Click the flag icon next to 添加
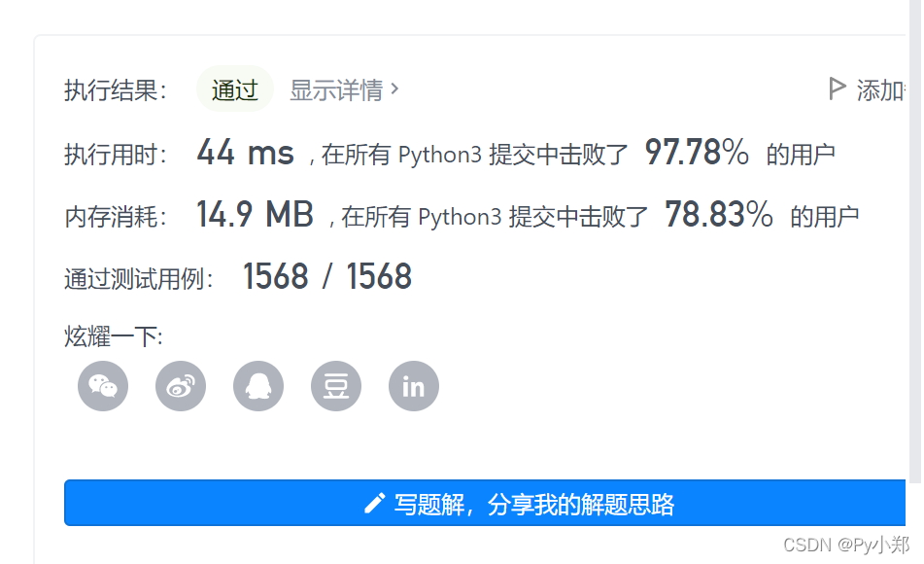The width and height of the screenshot is (924, 564). point(837,88)
